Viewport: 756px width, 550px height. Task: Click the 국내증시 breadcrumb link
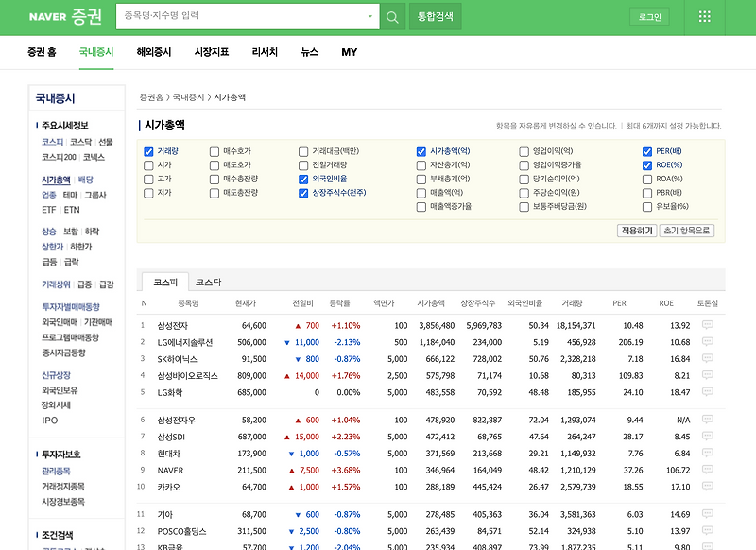188,97
